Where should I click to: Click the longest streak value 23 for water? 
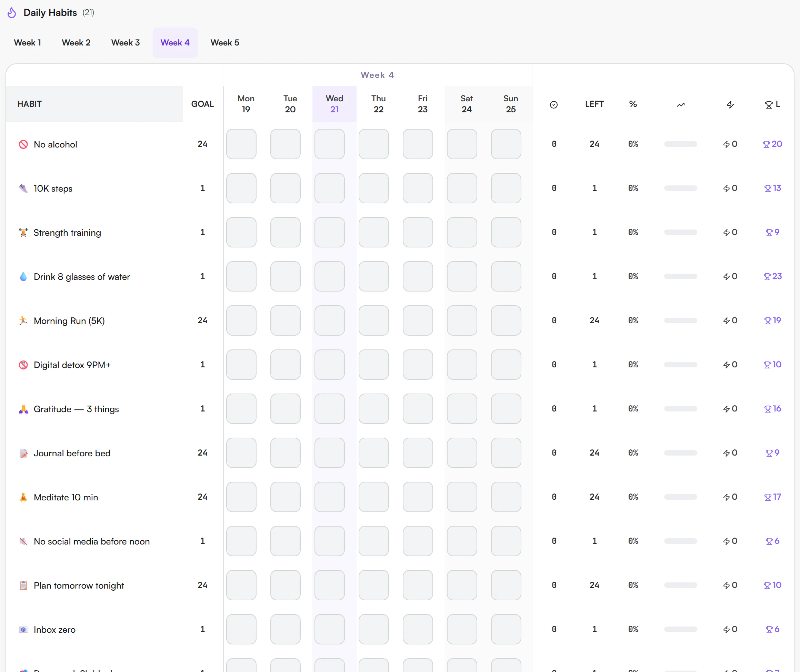772,276
